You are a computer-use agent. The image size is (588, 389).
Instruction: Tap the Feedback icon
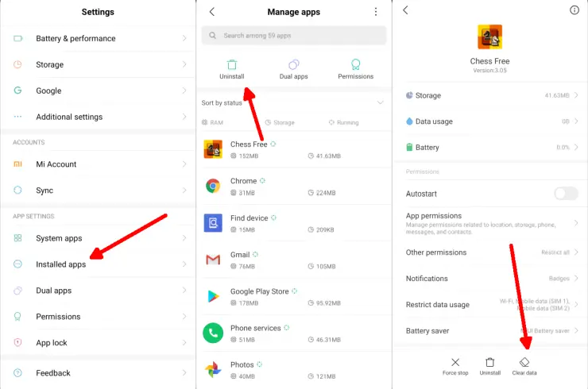tap(17, 373)
